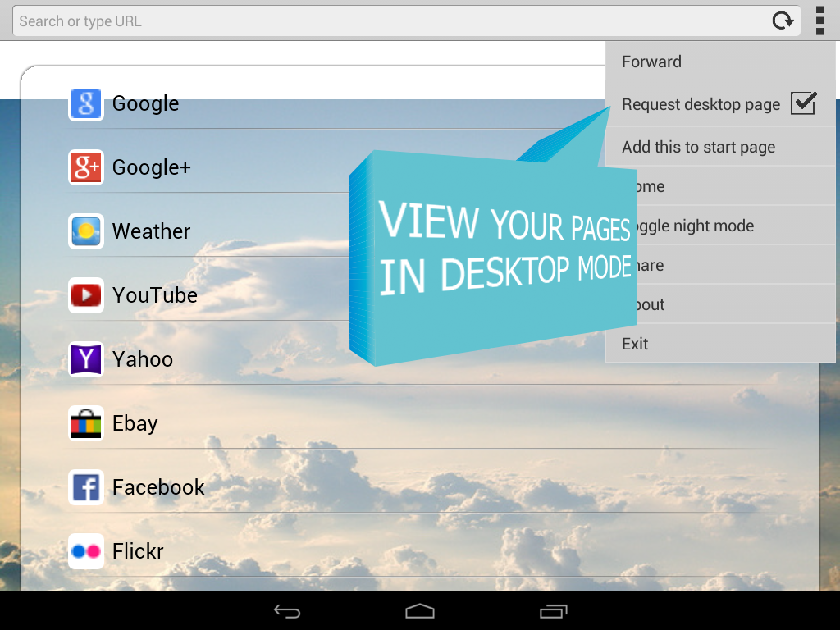Viewport: 840px width, 630px height.
Task: Open the three-dot overflow menu
Action: [x=819, y=21]
